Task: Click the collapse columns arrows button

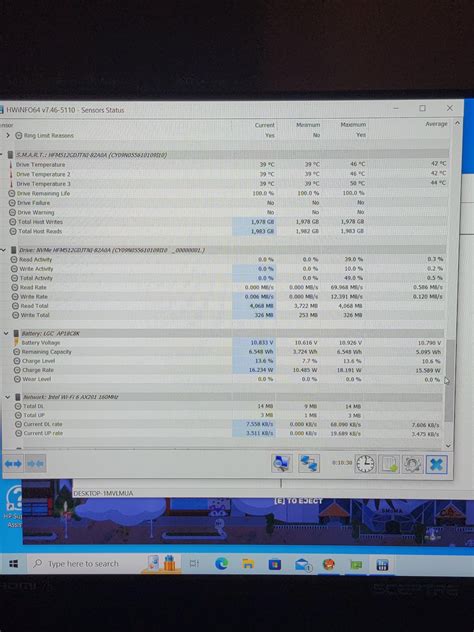Action: (x=35, y=464)
